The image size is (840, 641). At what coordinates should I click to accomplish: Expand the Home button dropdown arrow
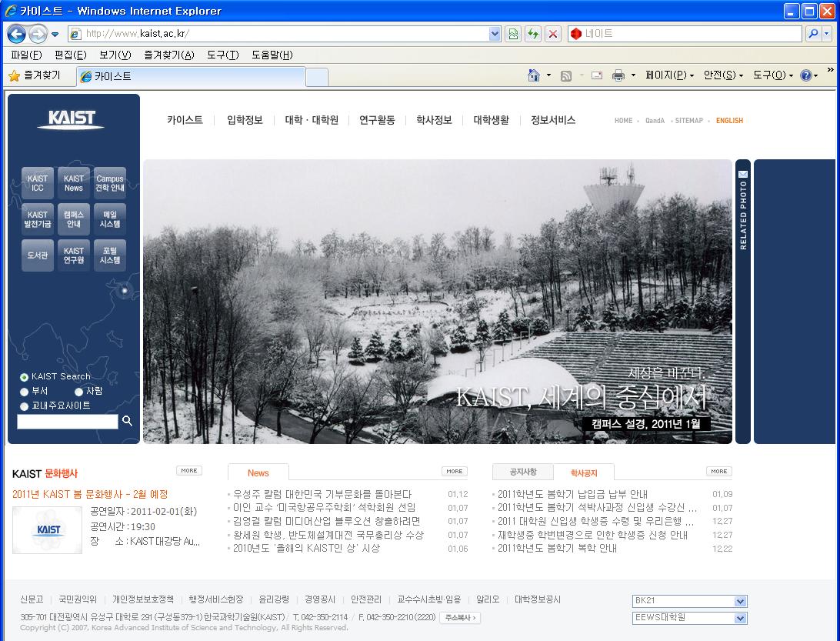548,75
